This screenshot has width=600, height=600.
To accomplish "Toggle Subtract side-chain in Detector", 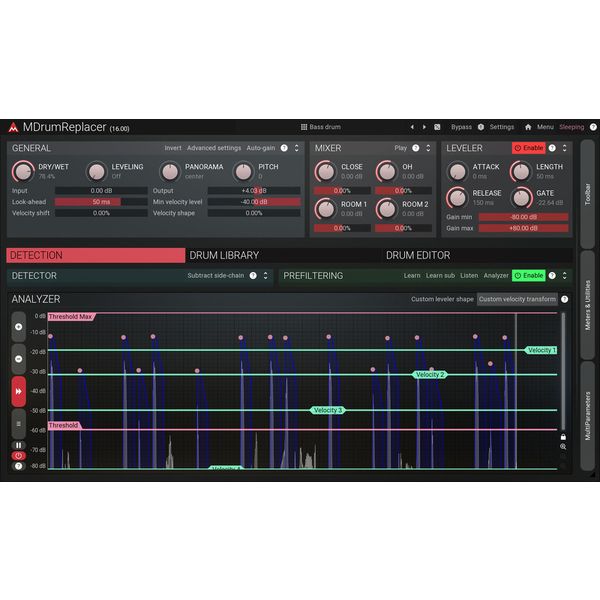I will click(x=215, y=276).
